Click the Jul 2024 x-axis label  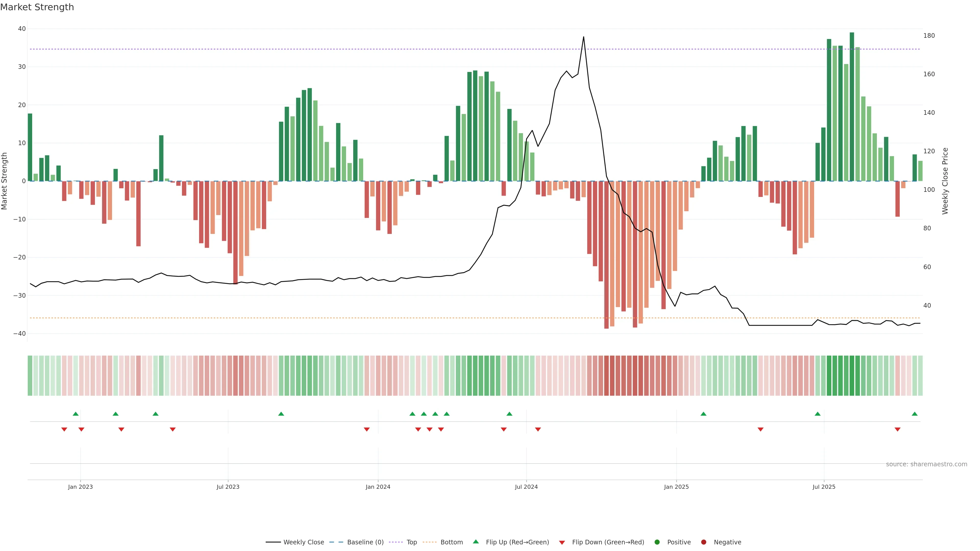pos(526,487)
